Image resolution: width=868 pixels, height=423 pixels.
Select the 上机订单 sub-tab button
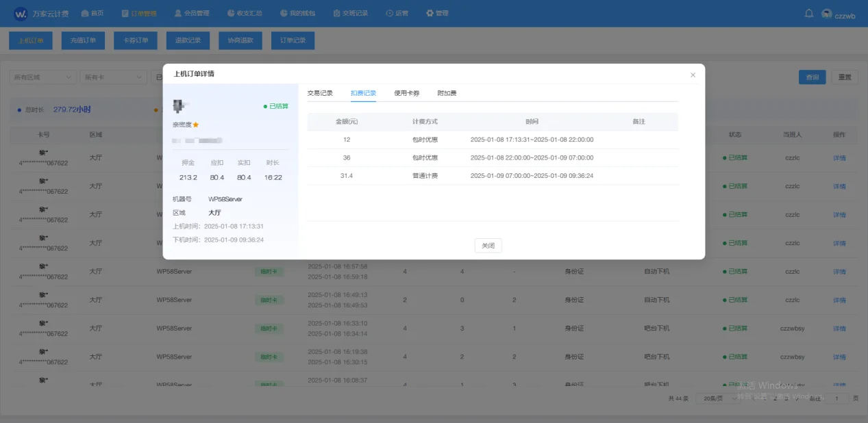(x=31, y=40)
